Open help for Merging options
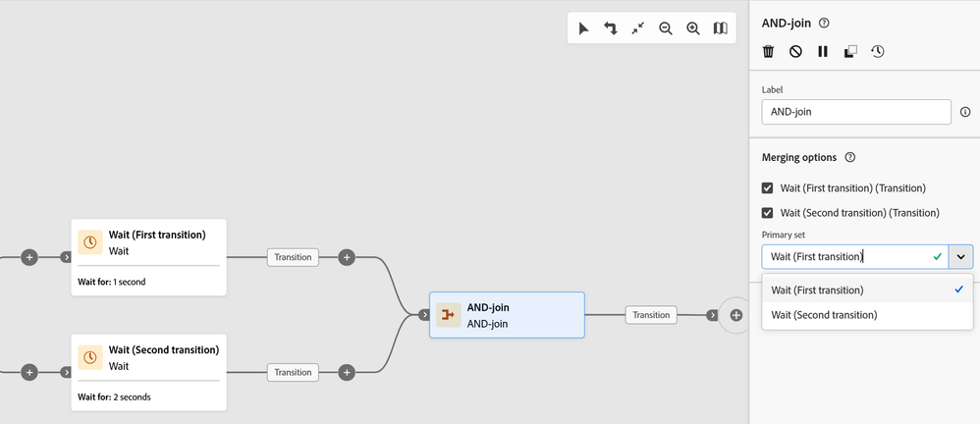 click(x=850, y=157)
